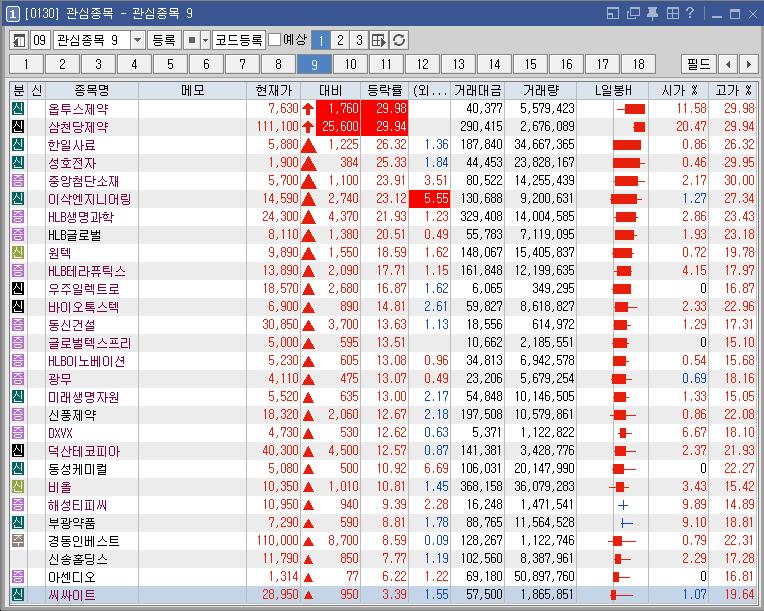Click the 주 badge for 경동인베스트
The width and height of the screenshot is (764, 611).
pyautogui.click(x=18, y=540)
